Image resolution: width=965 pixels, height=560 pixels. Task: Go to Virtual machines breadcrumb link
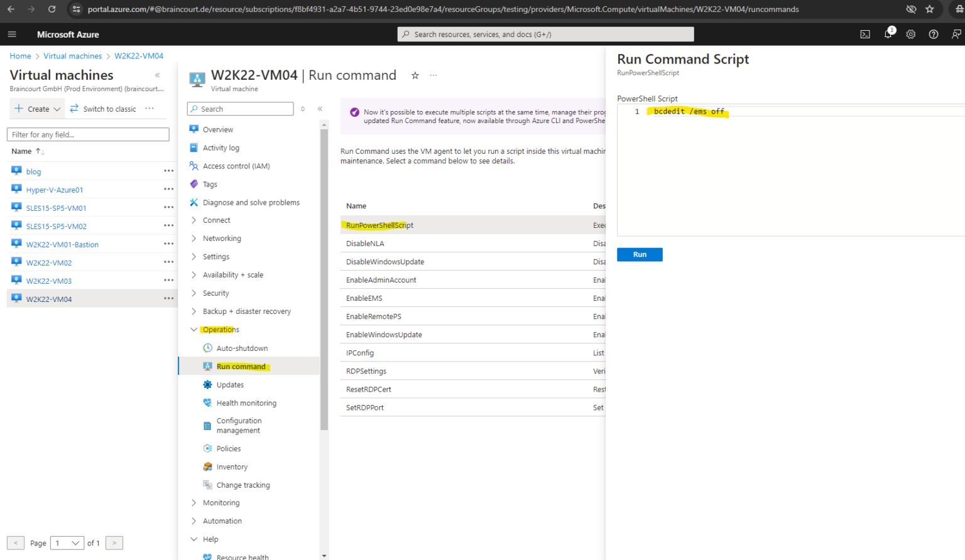(72, 56)
